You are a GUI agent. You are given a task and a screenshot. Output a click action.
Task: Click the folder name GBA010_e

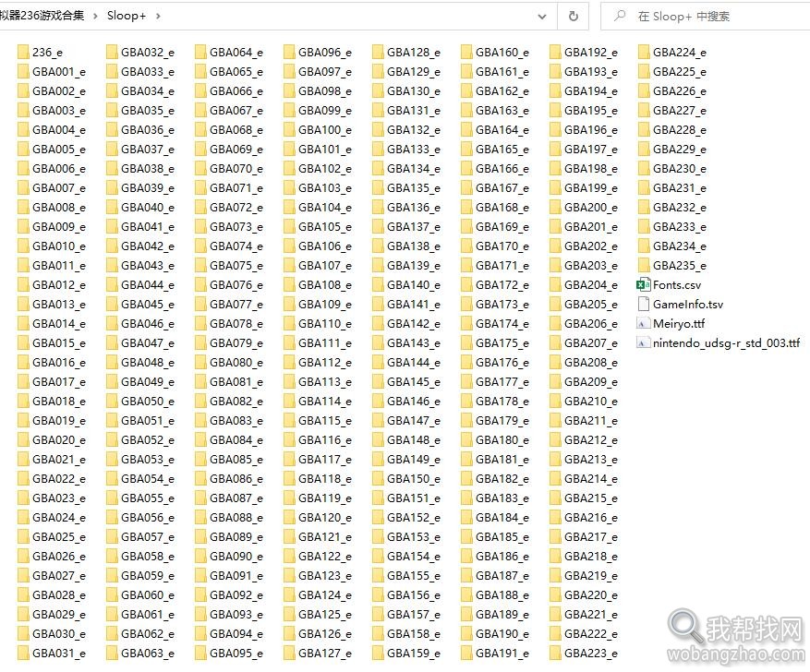tap(59, 246)
